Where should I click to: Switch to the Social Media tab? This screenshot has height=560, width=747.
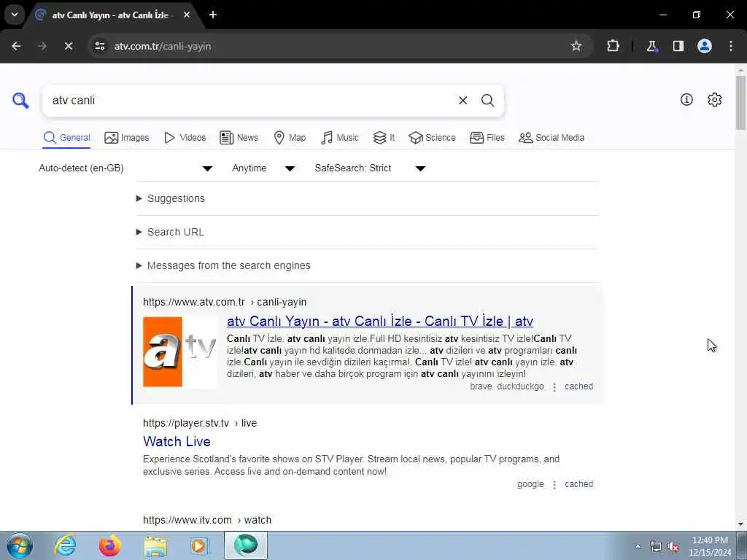(x=551, y=138)
